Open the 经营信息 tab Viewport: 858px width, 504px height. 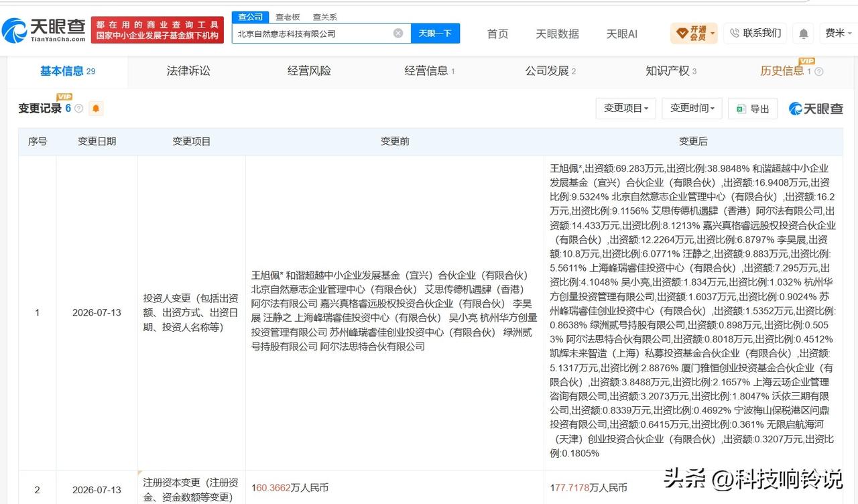tap(430, 70)
